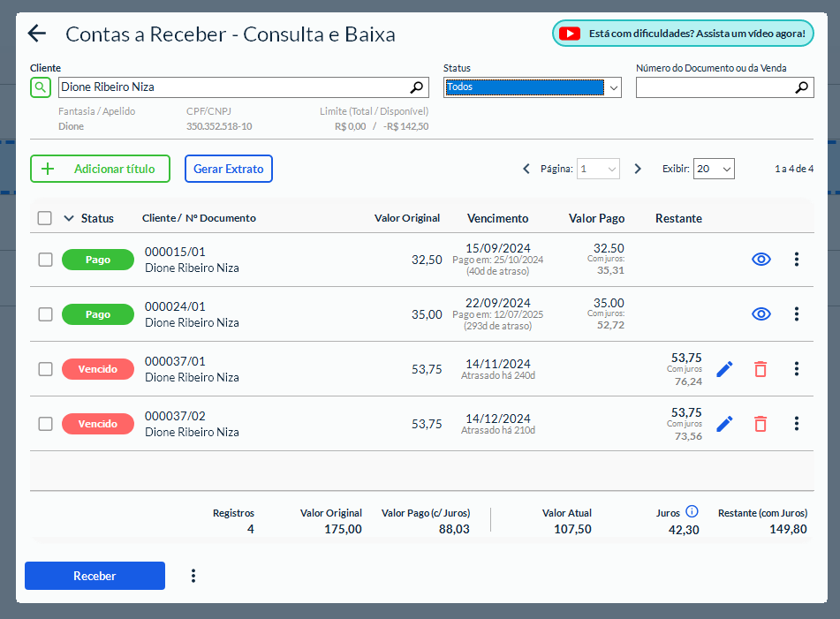
Task: Select checkbox for title 000015/01
Action: (45, 260)
